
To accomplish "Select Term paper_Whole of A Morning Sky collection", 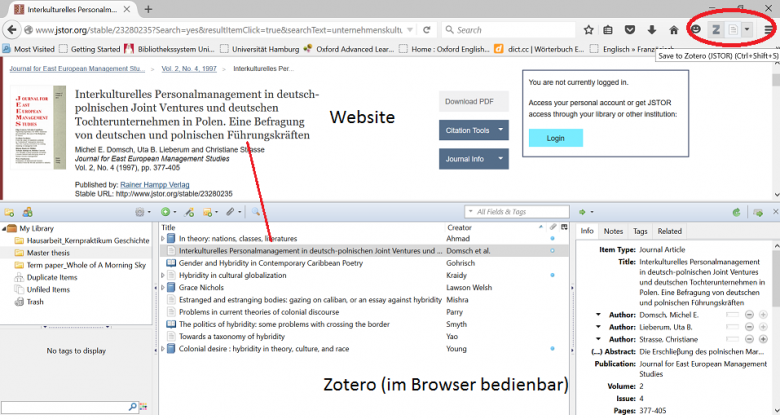I will pos(80,265).
